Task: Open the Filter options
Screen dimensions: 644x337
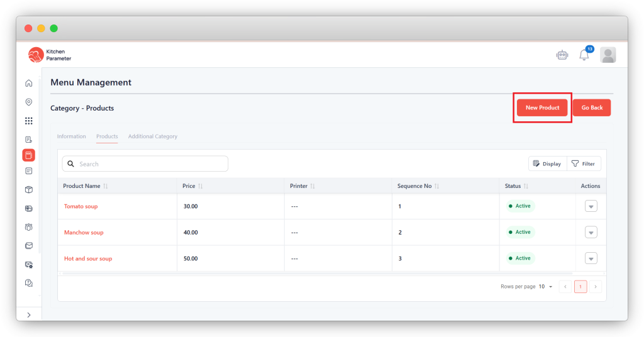Action: [x=584, y=164]
